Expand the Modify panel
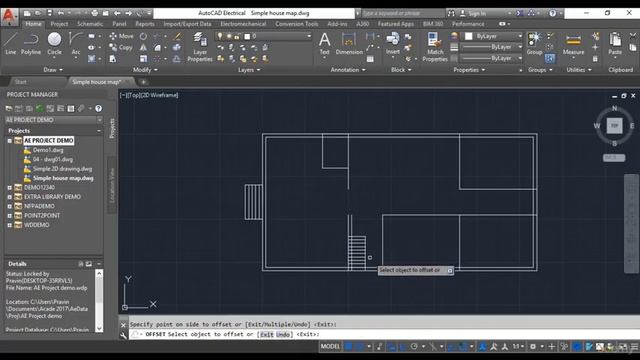Screen dimensions: 640x360 [145, 70]
